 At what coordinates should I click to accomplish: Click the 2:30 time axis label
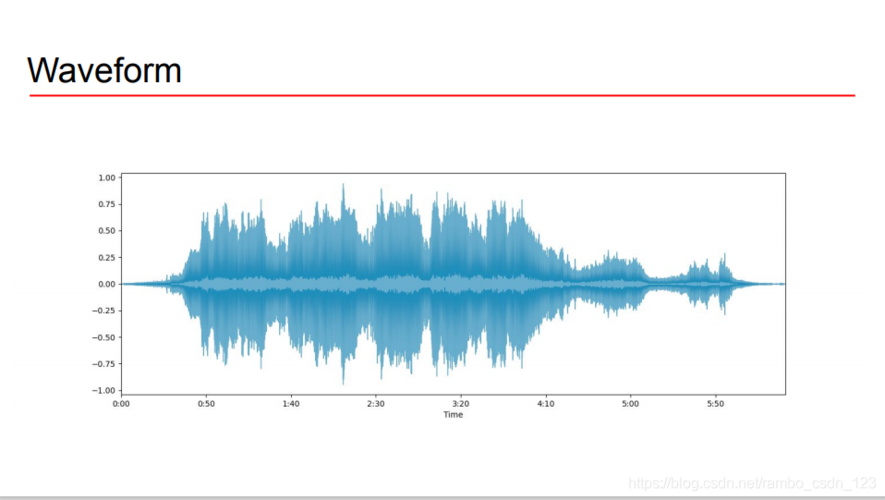pos(375,404)
